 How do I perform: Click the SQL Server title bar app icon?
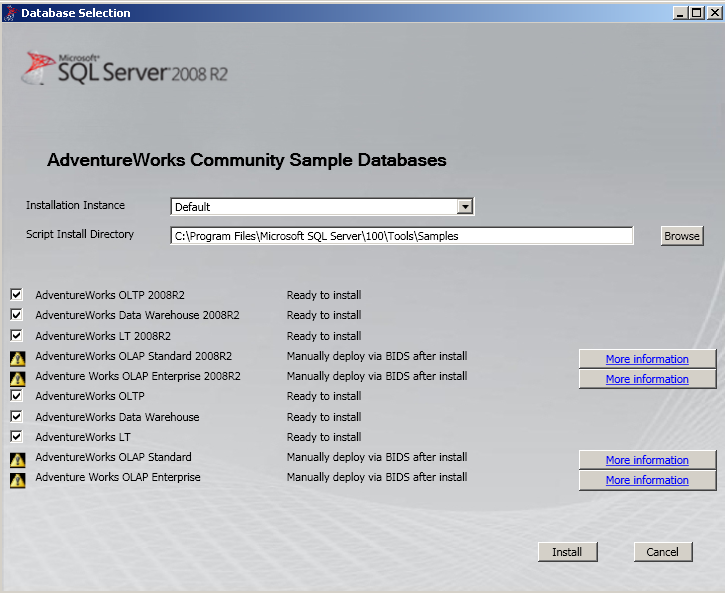(10, 13)
